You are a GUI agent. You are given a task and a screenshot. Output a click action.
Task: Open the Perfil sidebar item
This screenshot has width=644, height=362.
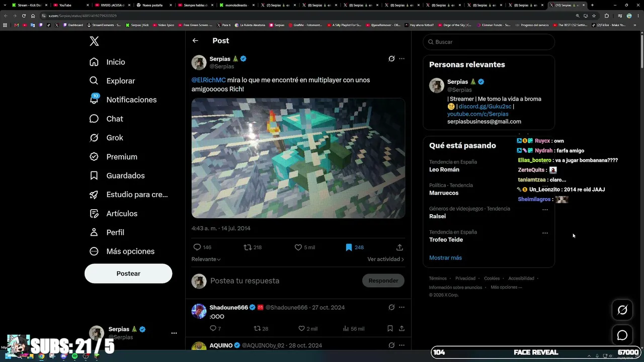pos(107,232)
